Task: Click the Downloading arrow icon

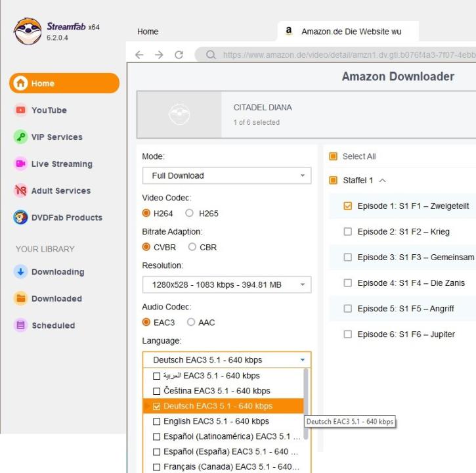Action: [20, 271]
